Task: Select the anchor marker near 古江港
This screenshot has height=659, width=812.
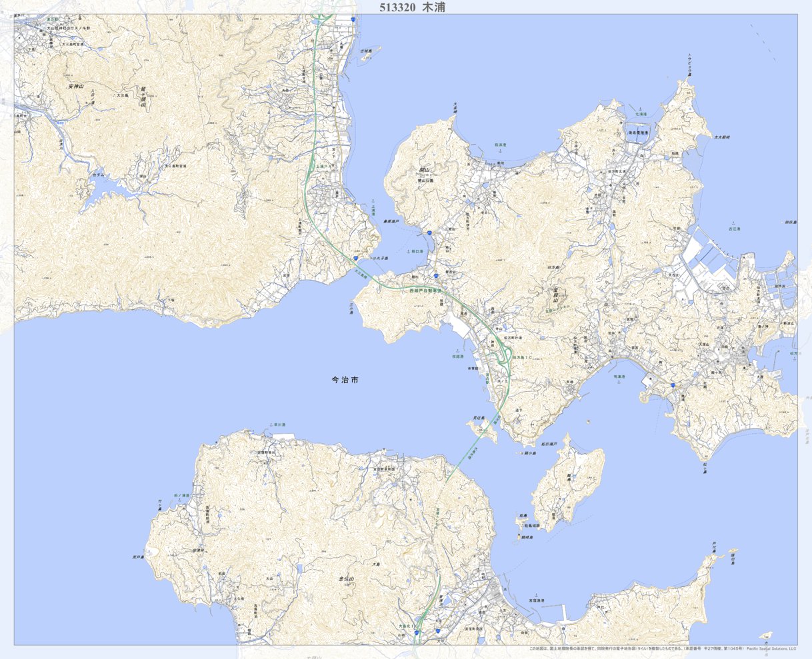Action: pos(733,223)
